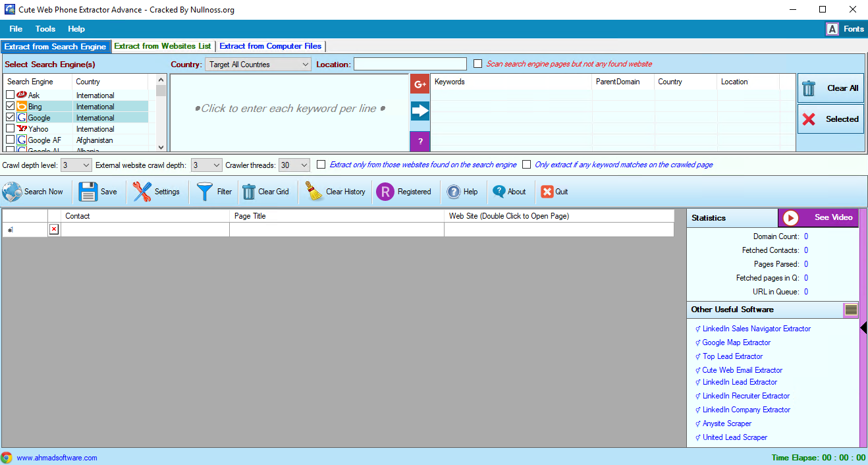Open the Crawler threads dropdown
868x465 pixels.
(294, 165)
